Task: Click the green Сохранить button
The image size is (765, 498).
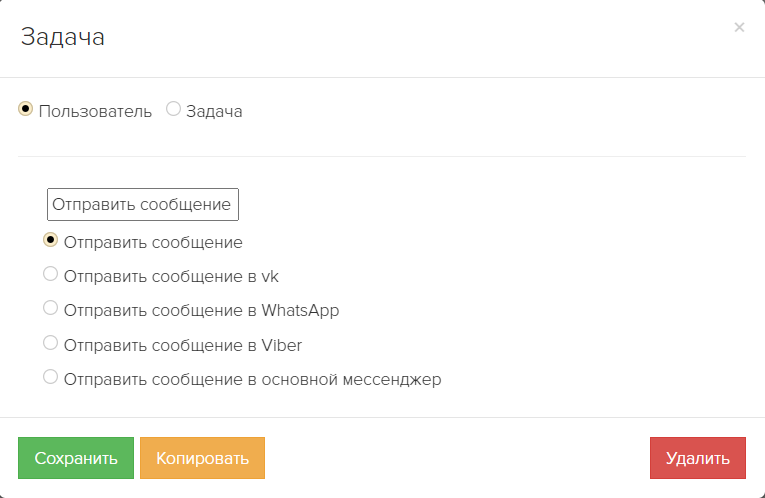Action: click(x=76, y=458)
